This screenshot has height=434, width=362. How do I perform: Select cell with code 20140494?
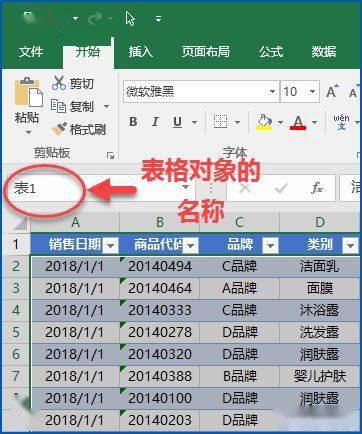(160, 266)
